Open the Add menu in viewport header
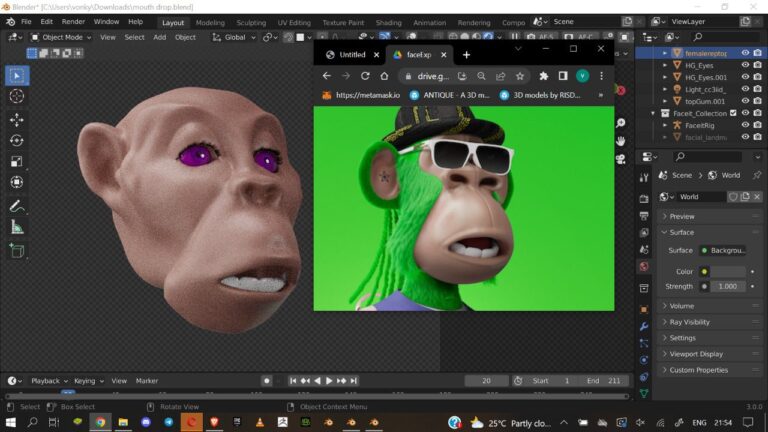768x432 pixels. (x=160, y=37)
